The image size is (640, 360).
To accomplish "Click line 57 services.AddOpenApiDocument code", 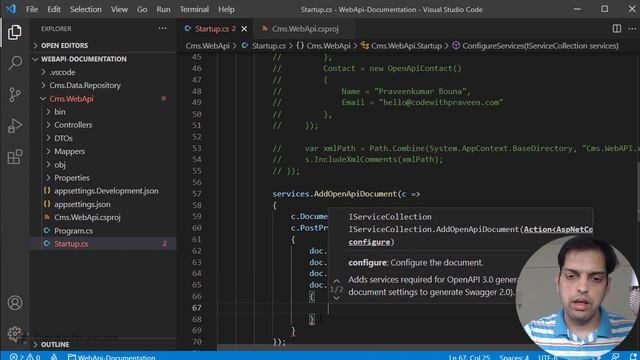I will (346, 194).
